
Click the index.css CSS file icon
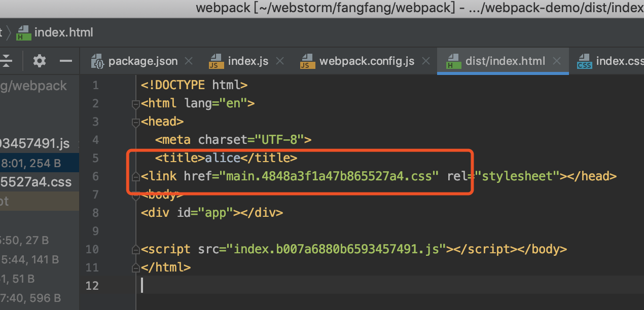point(585,62)
